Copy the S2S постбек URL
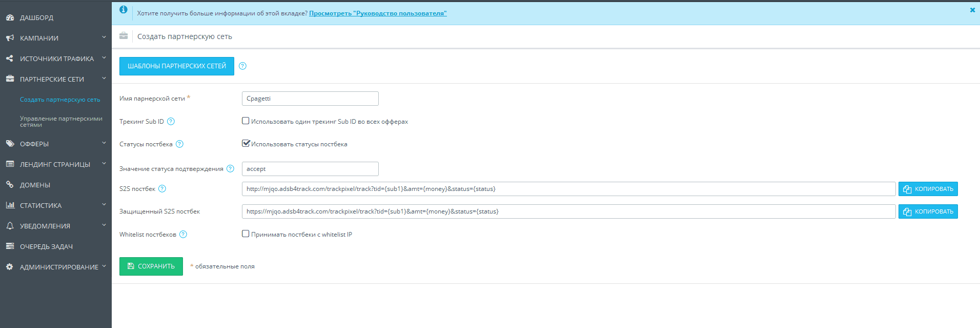Screen dimensions: 980x328 coord(928,189)
